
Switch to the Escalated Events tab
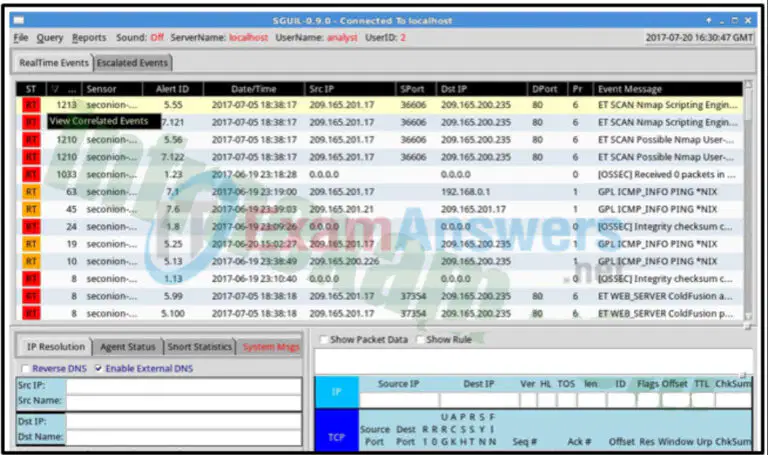(x=132, y=63)
